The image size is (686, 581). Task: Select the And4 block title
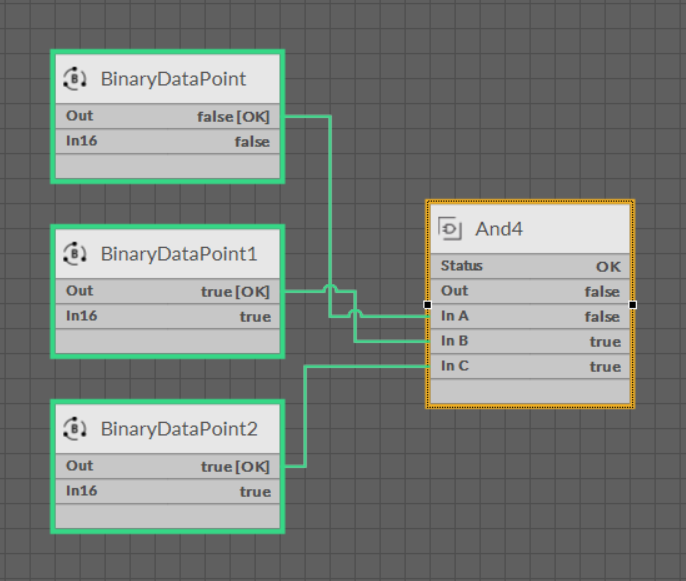(x=499, y=229)
